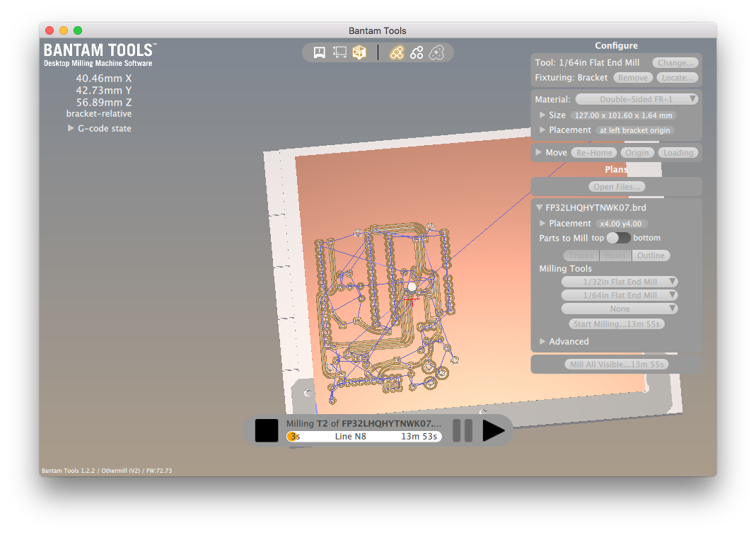Toggle the Outline milling part
Image resolution: width=756 pixels, height=533 pixels.
pos(651,256)
